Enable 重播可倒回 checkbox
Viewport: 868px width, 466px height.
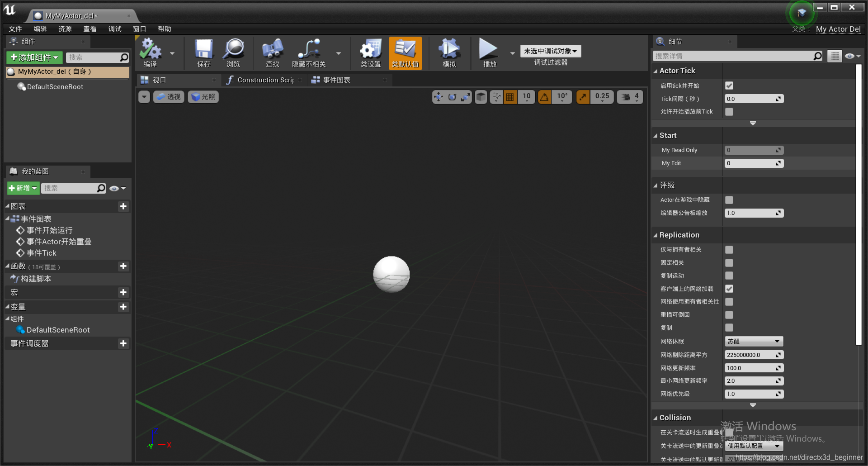click(x=729, y=315)
